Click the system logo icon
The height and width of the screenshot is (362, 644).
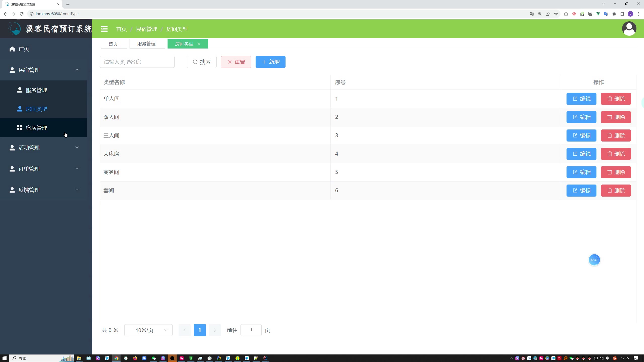[14, 29]
